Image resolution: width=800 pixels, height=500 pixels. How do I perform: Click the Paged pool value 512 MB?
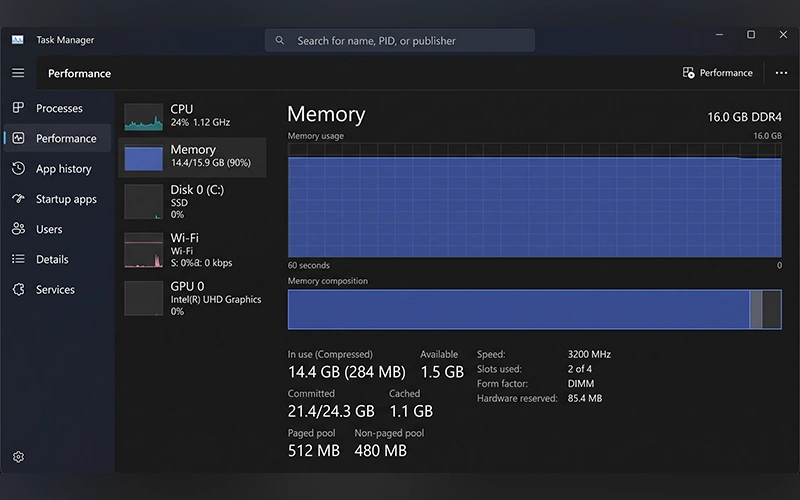pyautogui.click(x=314, y=451)
